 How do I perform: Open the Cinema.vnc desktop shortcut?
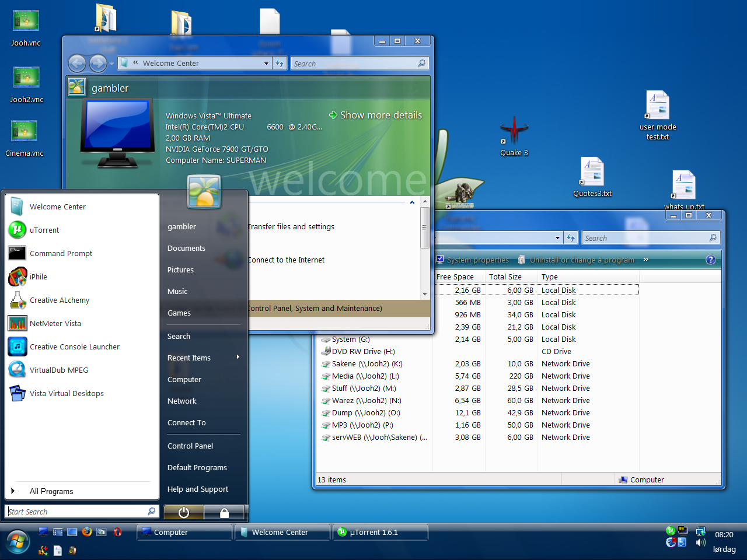[25, 138]
